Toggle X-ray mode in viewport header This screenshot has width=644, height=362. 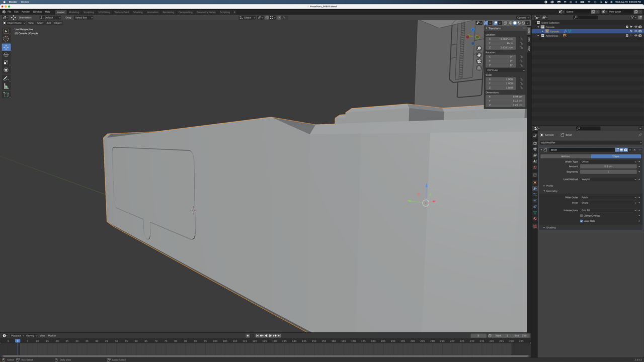pyautogui.click(x=505, y=23)
